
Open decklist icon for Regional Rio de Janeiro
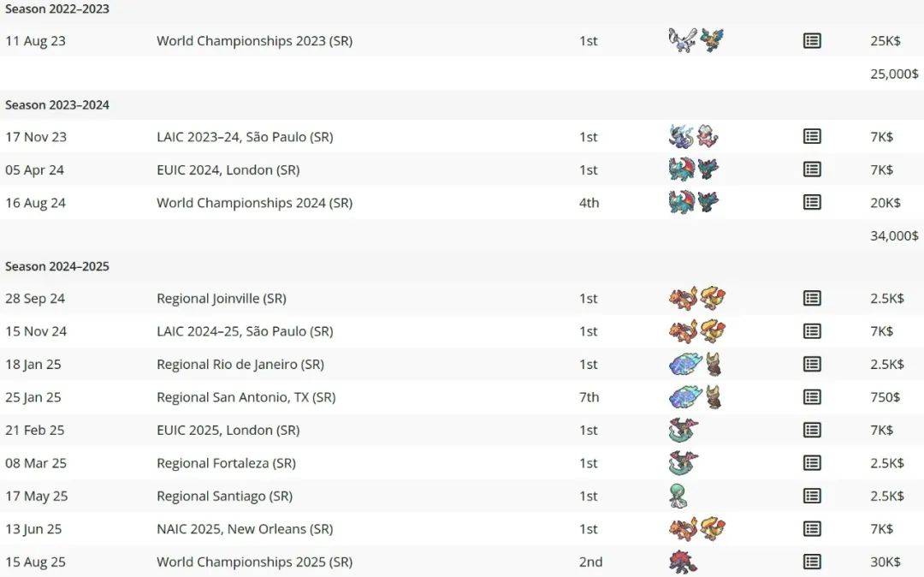coord(812,364)
